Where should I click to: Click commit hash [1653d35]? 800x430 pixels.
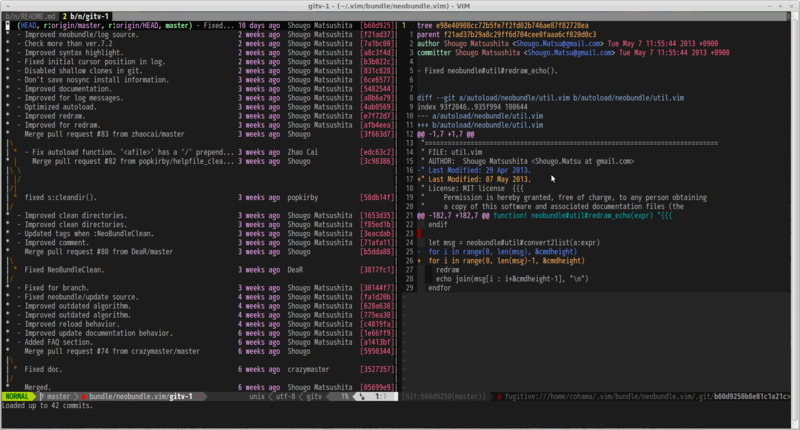pos(377,215)
